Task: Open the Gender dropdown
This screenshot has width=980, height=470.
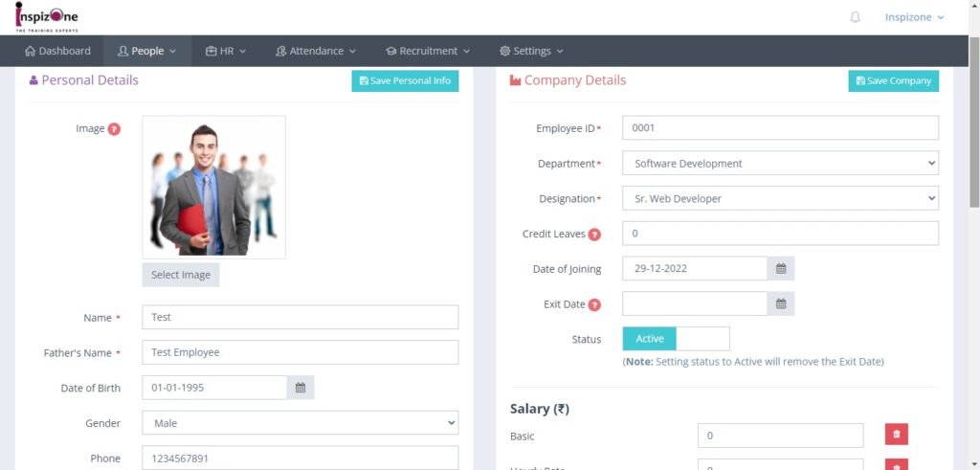Action: pyautogui.click(x=300, y=423)
